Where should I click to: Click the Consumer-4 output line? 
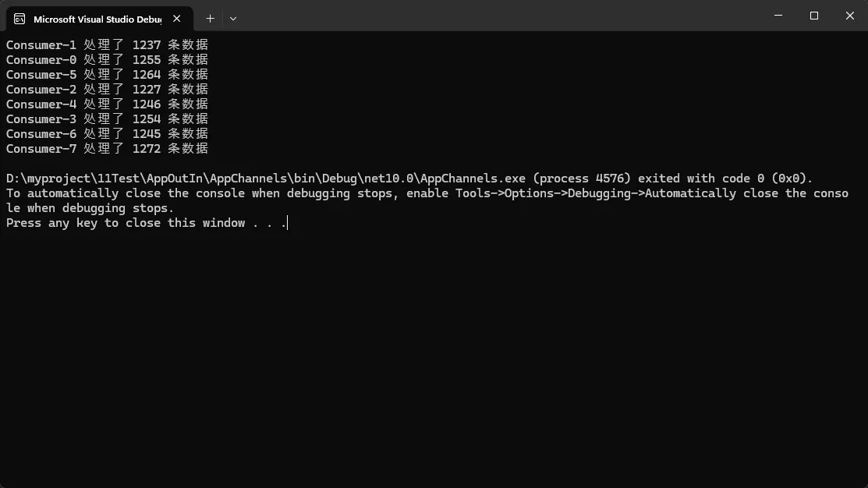coord(107,104)
